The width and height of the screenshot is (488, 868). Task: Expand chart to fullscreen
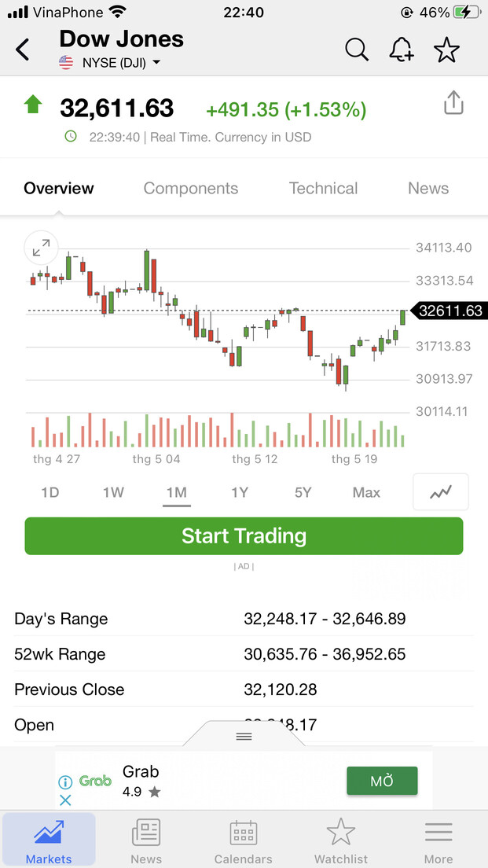pyautogui.click(x=41, y=248)
